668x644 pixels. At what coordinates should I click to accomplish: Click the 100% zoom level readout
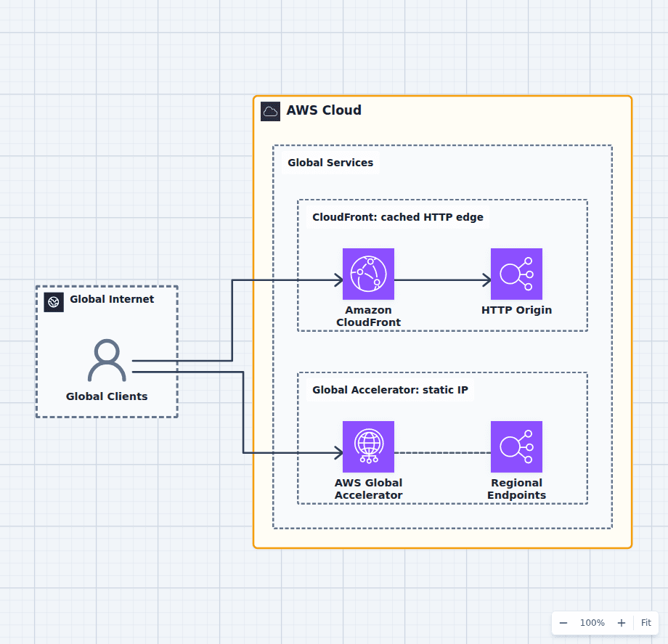tap(592, 623)
